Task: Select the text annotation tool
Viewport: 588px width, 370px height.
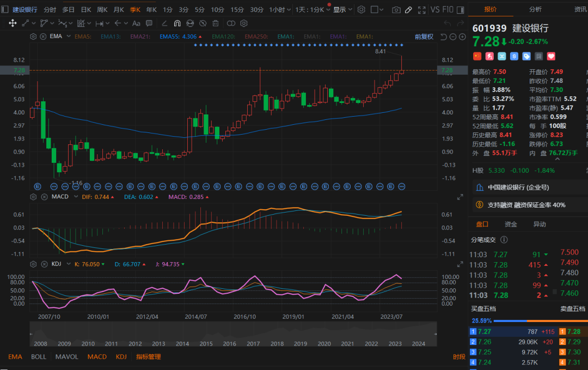Action: tap(137, 23)
